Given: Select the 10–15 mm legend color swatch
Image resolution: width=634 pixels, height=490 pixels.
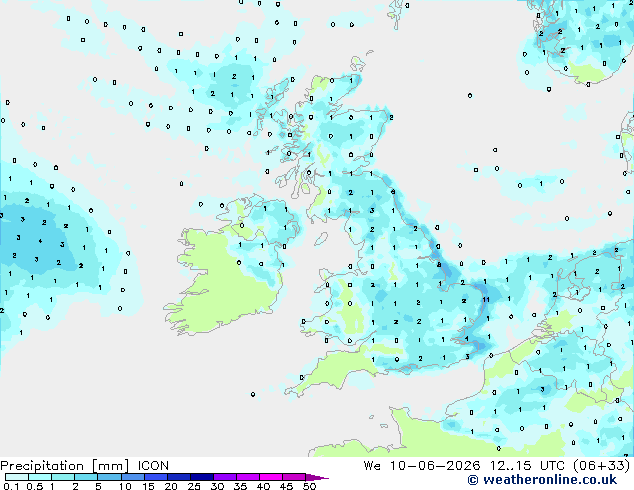Looking at the screenshot, I should coord(133,477).
